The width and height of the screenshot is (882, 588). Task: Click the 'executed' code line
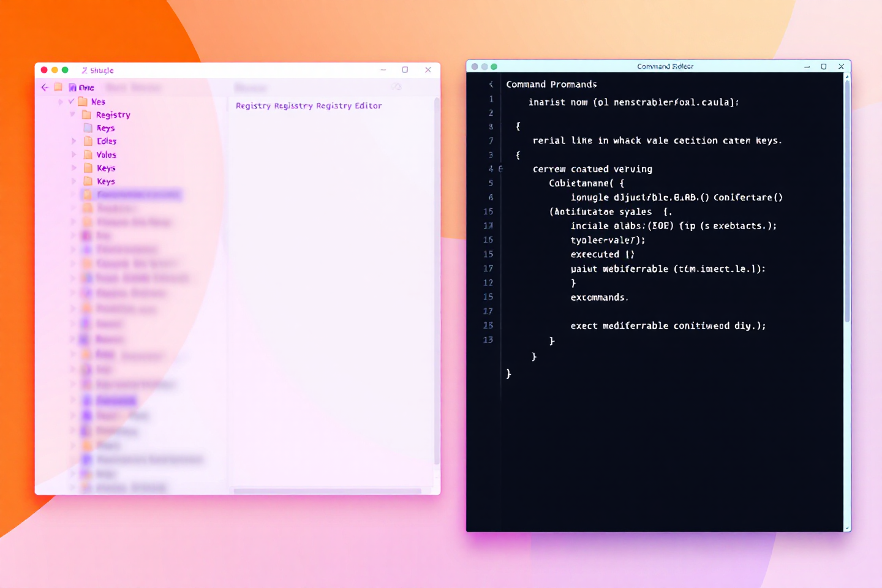[603, 254]
